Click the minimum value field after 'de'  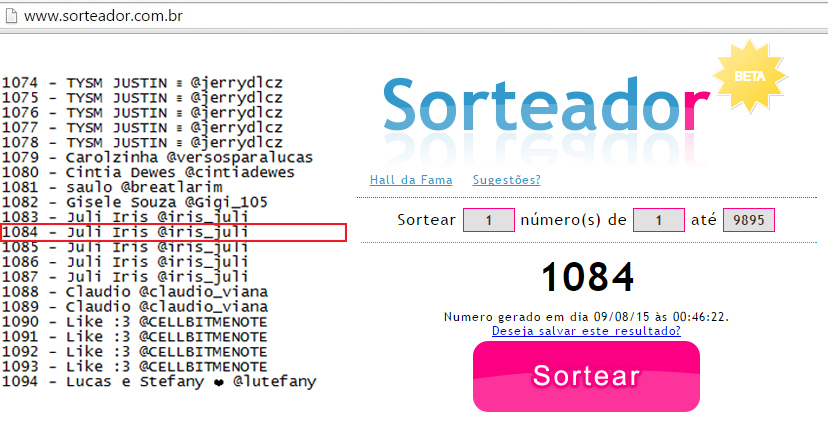pos(659,220)
